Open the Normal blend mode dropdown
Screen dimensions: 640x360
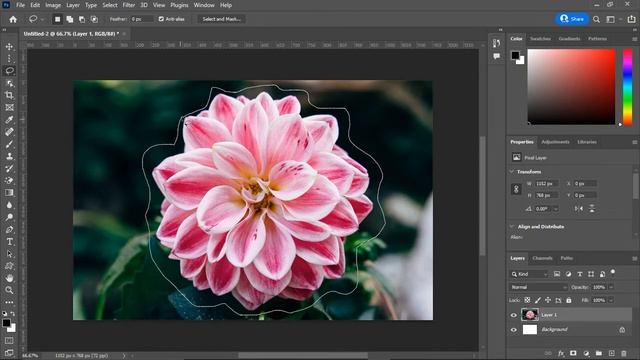[539, 287]
